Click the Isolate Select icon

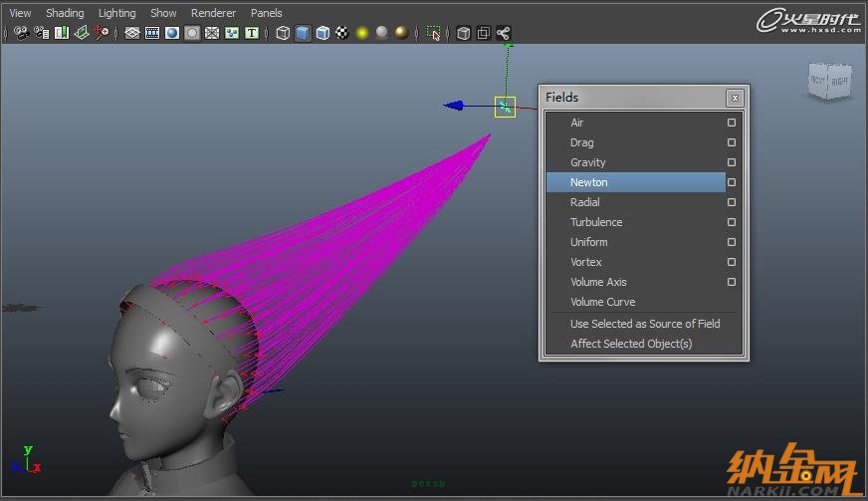click(x=433, y=33)
